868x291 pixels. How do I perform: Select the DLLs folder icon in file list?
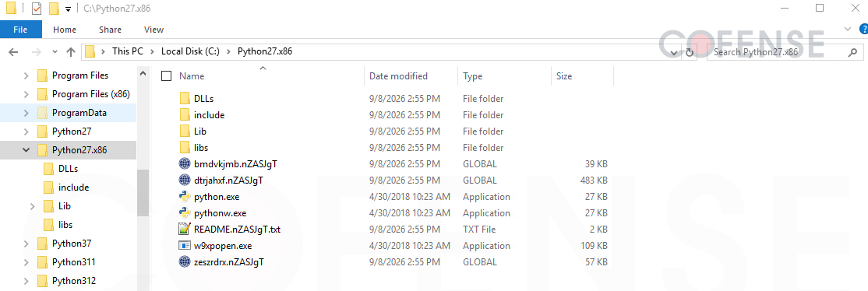pyautogui.click(x=185, y=99)
